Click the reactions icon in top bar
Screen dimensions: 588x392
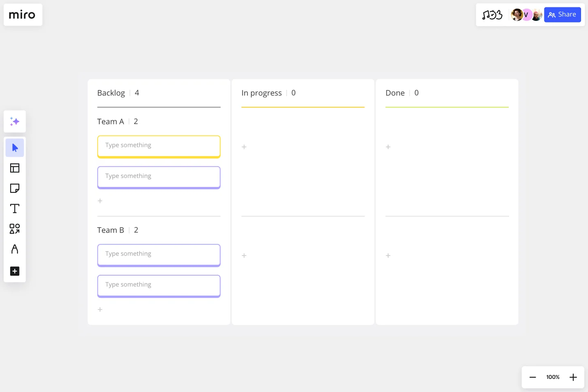tap(492, 15)
